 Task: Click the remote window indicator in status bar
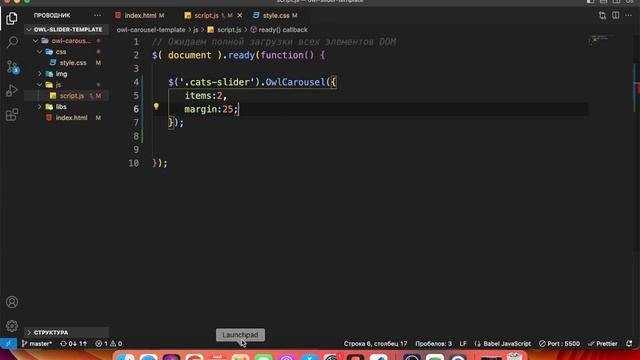[8, 344]
